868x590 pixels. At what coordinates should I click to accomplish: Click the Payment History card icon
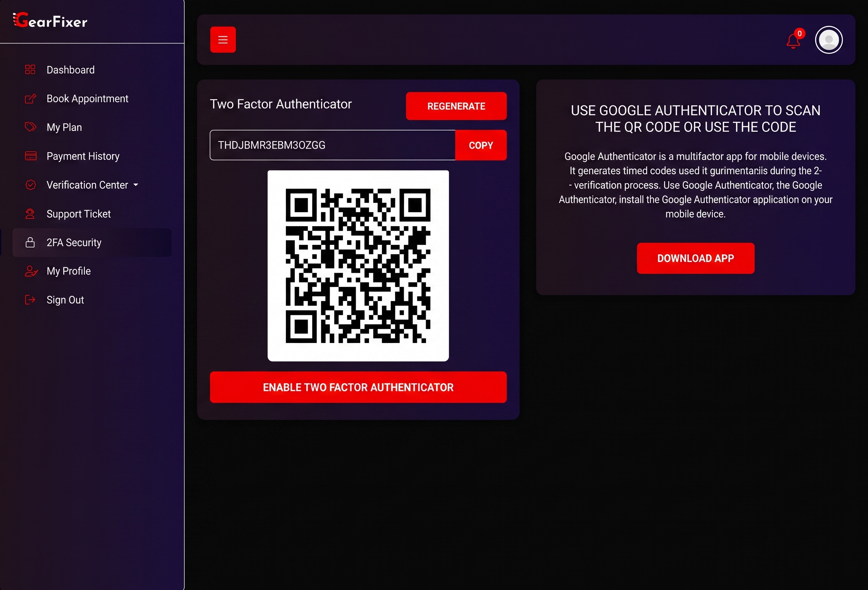click(30, 156)
